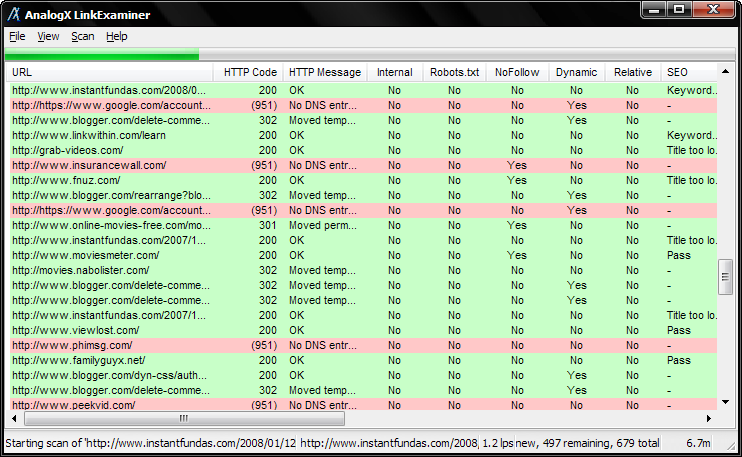Click the AnalogX LinkExaminer title bar icon
Viewport: 742px width, 457px height.
coord(14,14)
